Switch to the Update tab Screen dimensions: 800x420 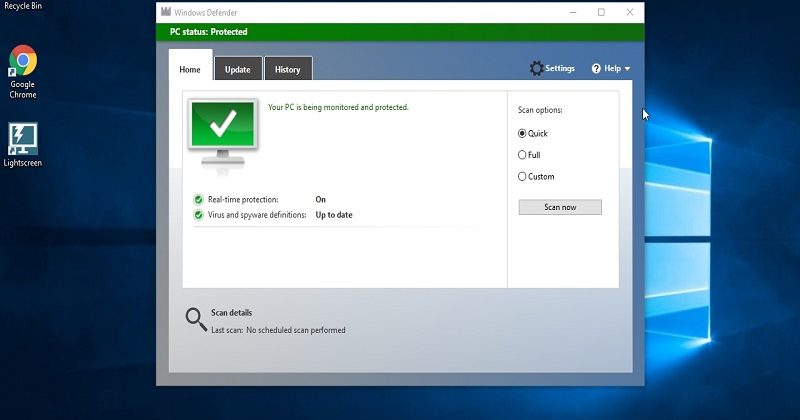[238, 69]
